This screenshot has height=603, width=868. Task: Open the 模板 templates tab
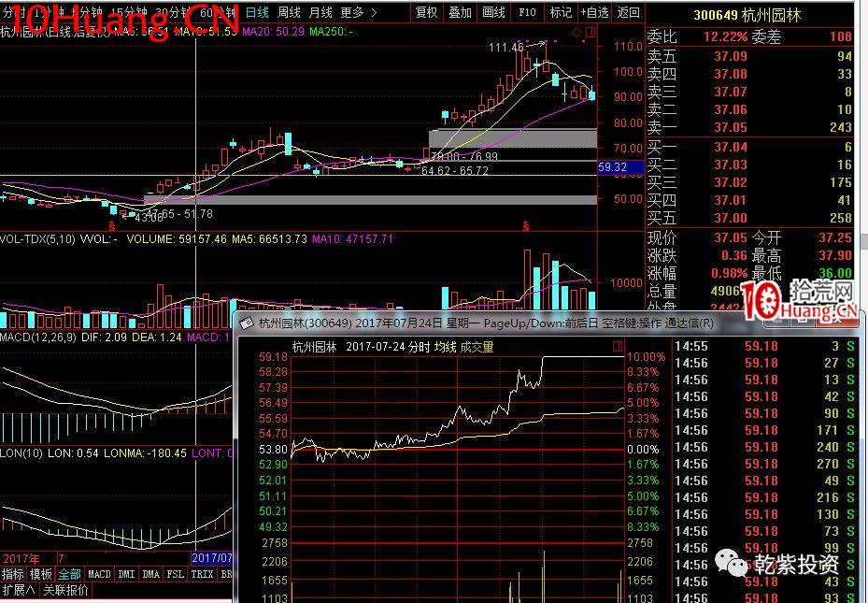[40, 574]
